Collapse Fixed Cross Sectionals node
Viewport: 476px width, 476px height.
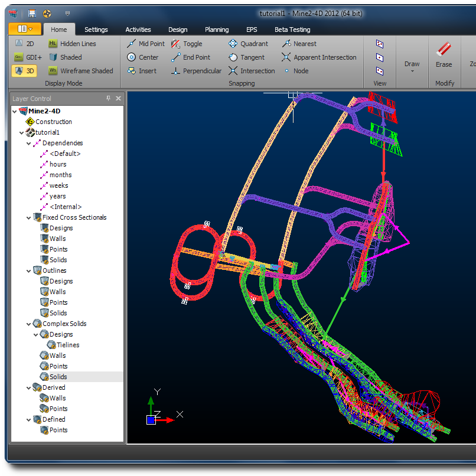pyautogui.click(x=28, y=218)
